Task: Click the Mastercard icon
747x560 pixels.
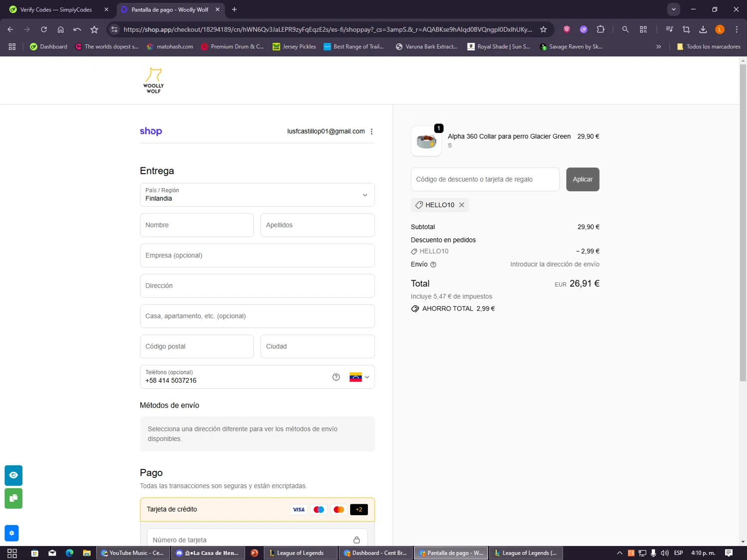Action: [339, 509]
